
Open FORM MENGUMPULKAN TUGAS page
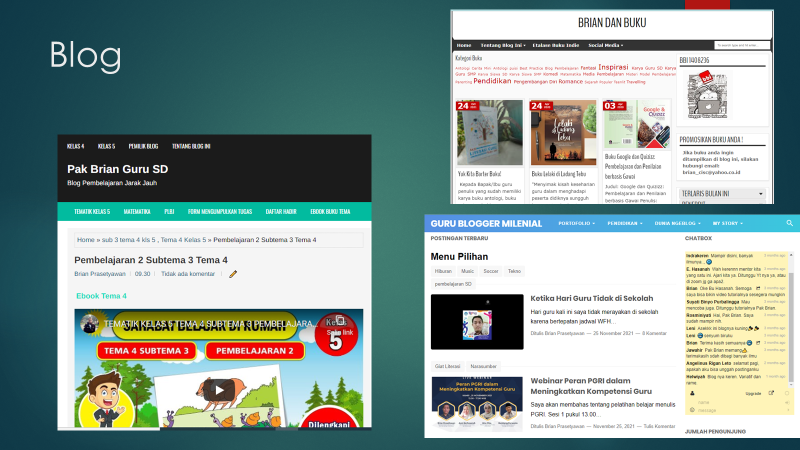pyautogui.click(x=220, y=212)
